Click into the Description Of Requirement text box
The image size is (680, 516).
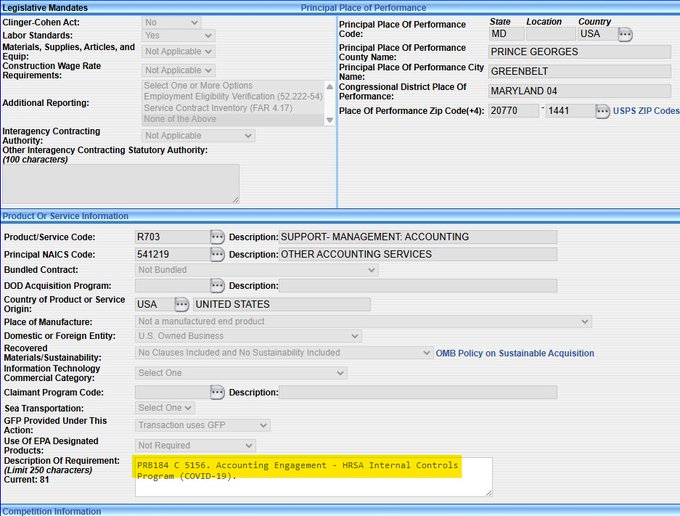point(313,477)
